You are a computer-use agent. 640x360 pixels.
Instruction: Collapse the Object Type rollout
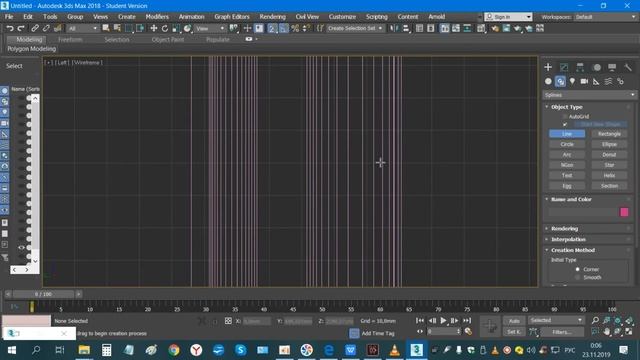589,107
